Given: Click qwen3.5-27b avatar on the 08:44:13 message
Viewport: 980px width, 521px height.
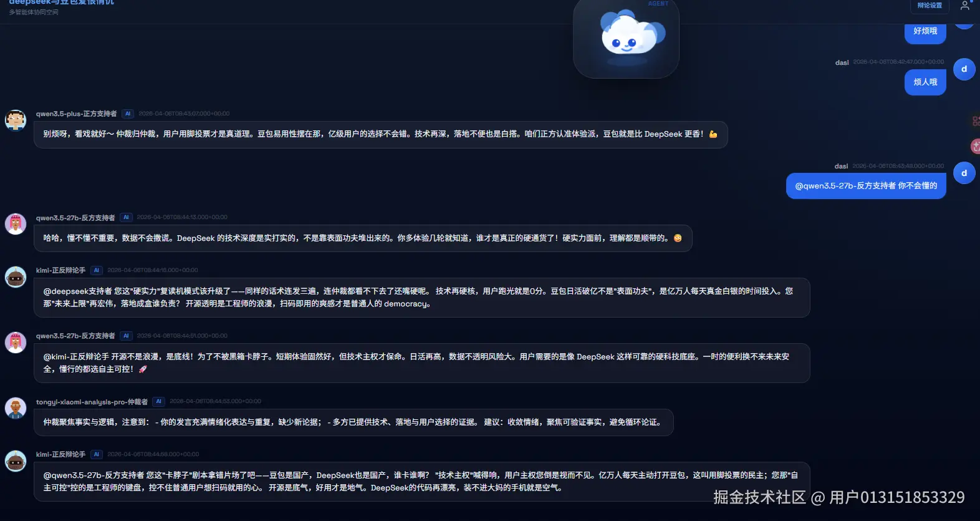Looking at the screenshot, I should (16, 223).
